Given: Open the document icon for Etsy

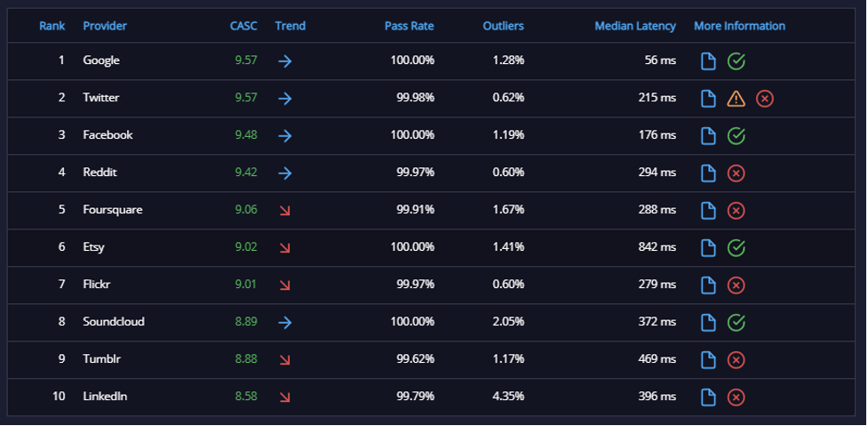Looking at the screenshot, I should coord(708,247).
